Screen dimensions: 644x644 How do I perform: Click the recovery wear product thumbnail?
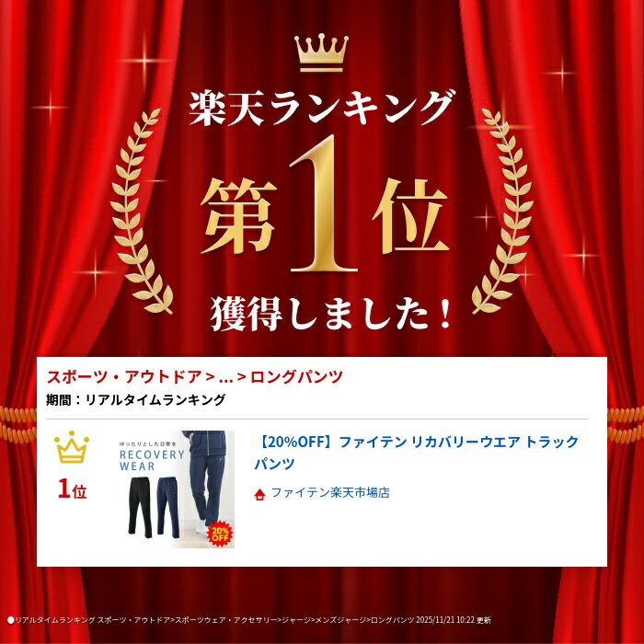(176, 489)
